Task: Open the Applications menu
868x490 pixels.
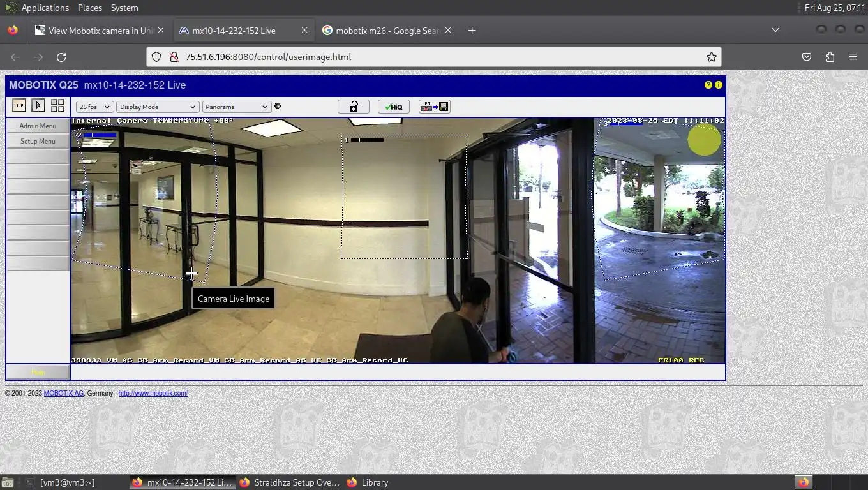Action: pyautogui.click(x=45, y=8)
